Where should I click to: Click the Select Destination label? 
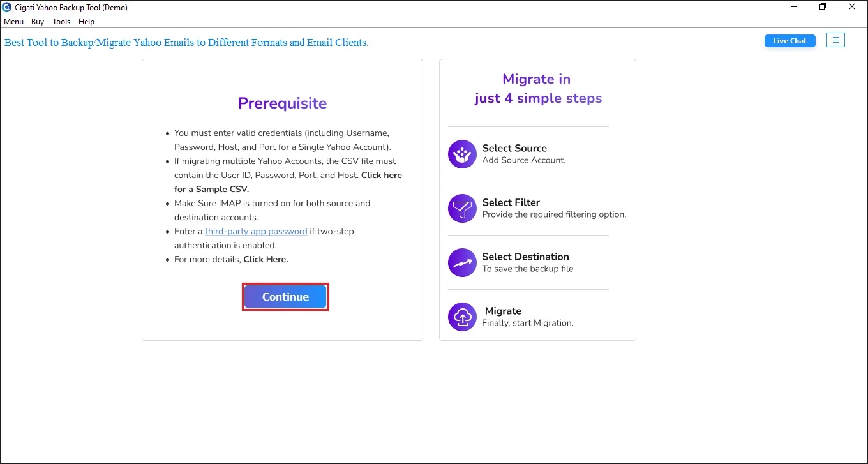(x=526, y=257)
